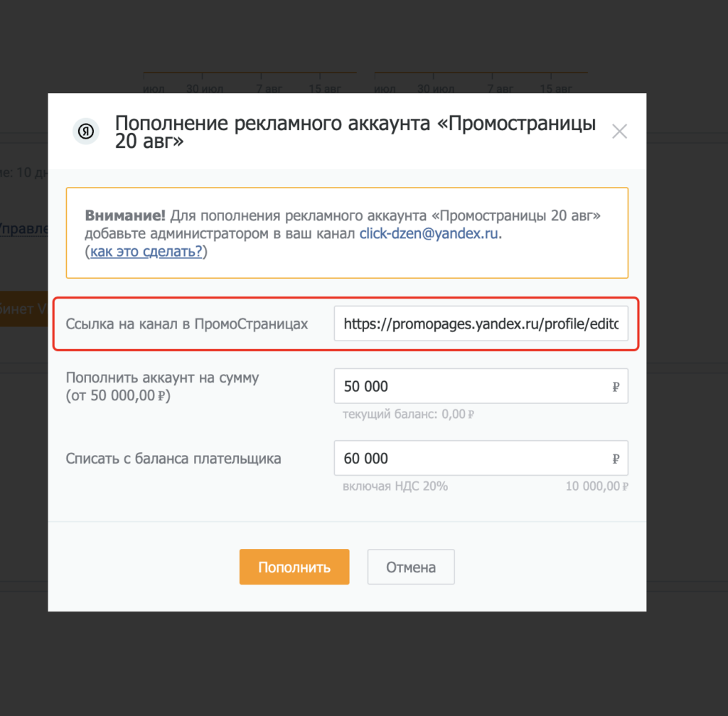Close the account top-up dialog
728x716 pixels.
tap(619, 132)
